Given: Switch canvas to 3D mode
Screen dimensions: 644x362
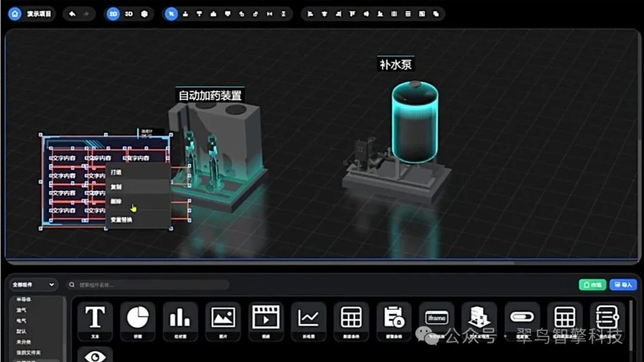Looking at the screenshot, I should tap(129, 14).
